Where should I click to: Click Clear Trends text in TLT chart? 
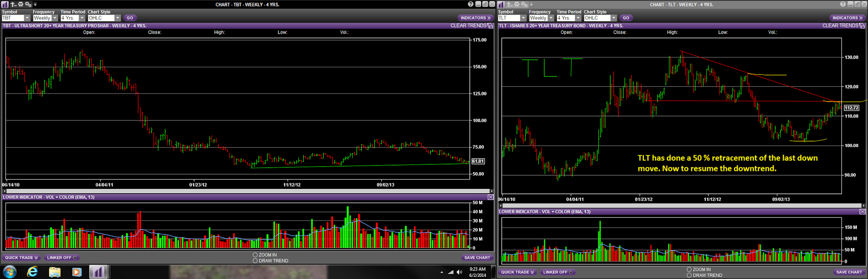pos(840,26)
